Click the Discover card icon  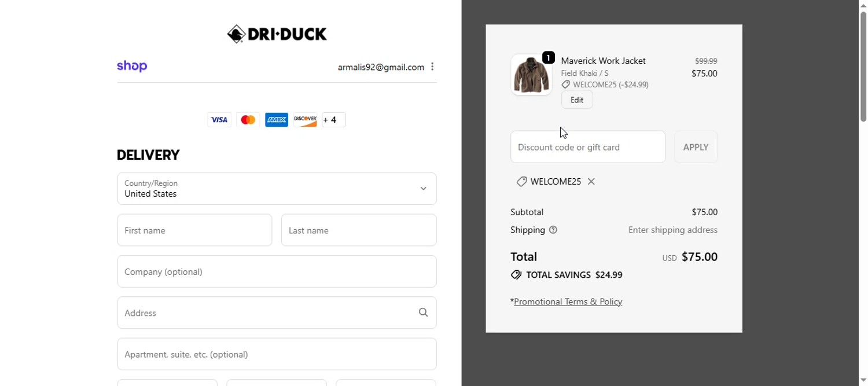305,120
